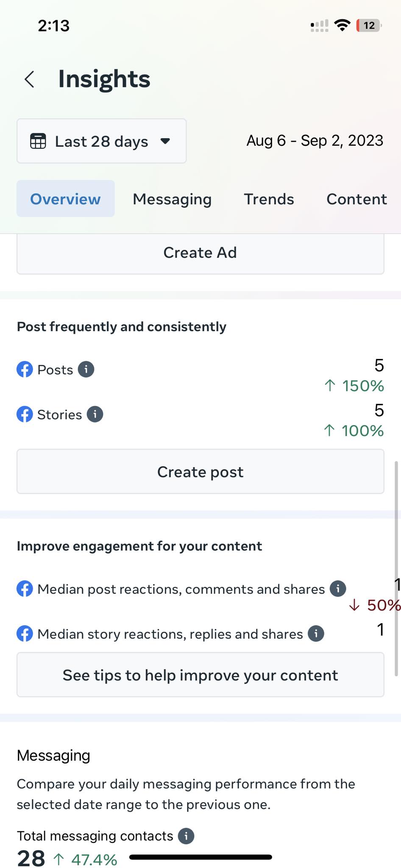The width and height of the screenshot is (401, 868).
Task: Tap the Create post button
Action: (200, 472)
